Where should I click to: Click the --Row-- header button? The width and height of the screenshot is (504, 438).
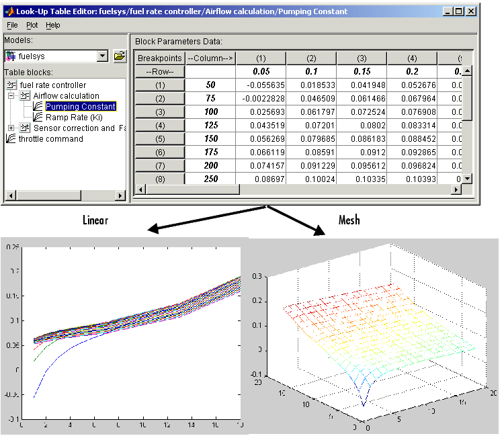pyautogui.click(x=160, y=72)
